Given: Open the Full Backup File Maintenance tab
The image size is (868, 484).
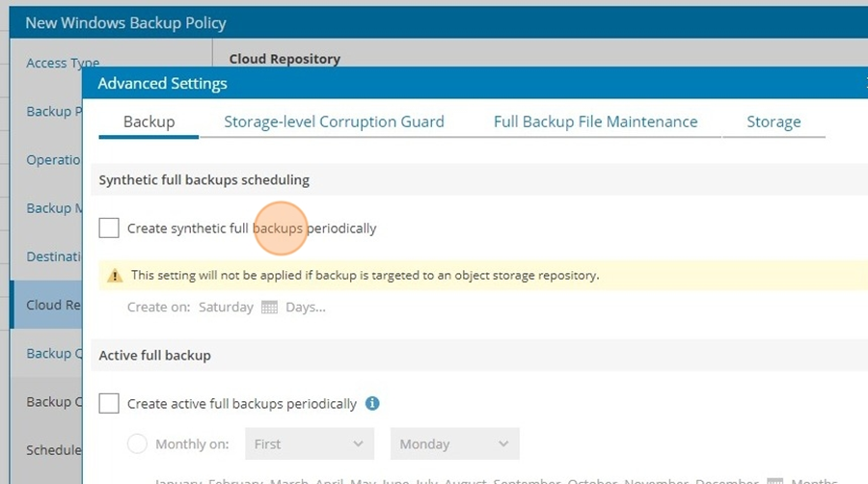Looking at the screenshot, I should click(x=596, y=121).
